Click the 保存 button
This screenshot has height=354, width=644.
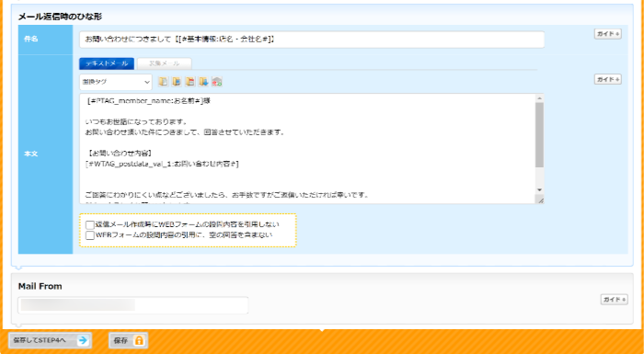click(128, 340)
